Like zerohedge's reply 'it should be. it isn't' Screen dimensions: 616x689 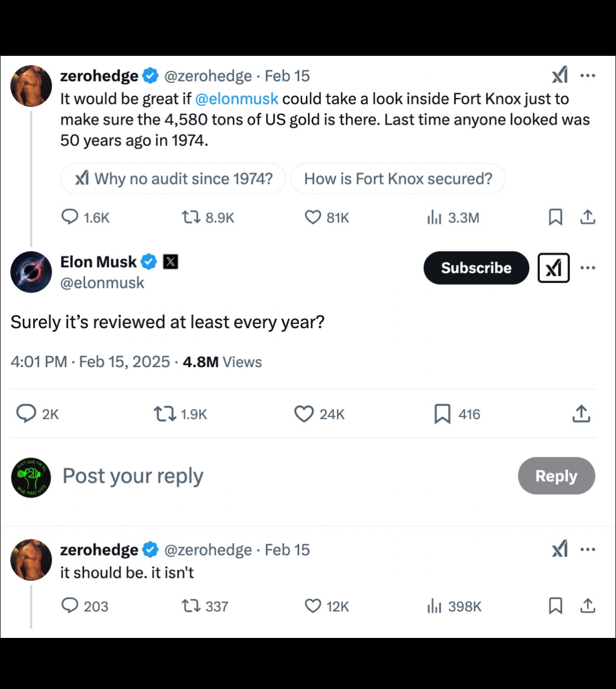313,606
